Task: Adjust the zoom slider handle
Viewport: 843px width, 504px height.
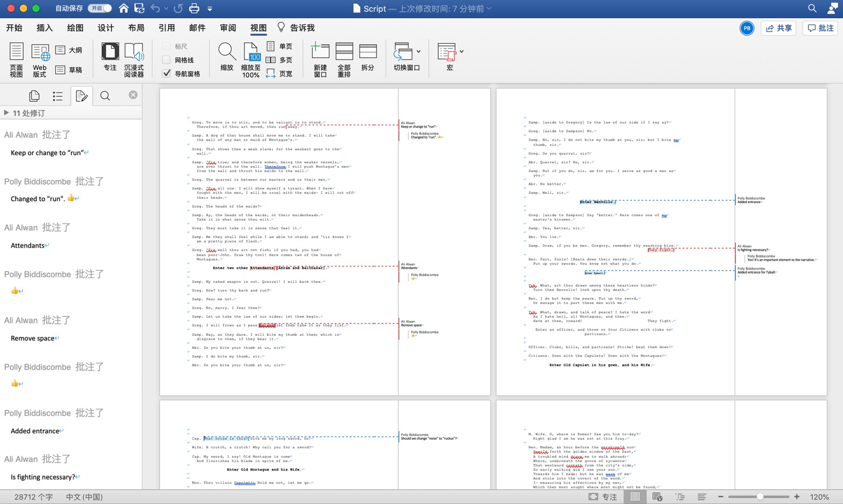Action: click(x=760, y=497)
